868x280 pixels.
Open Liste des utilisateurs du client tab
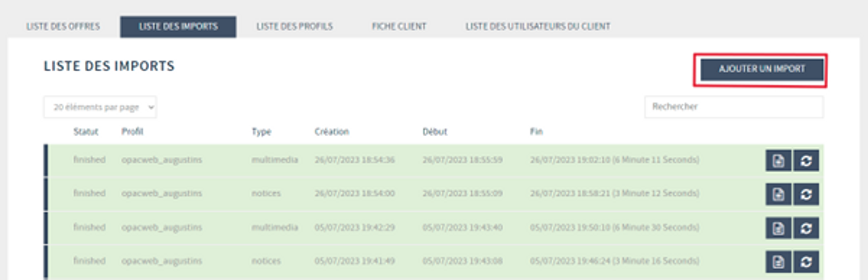coord(538,26)
